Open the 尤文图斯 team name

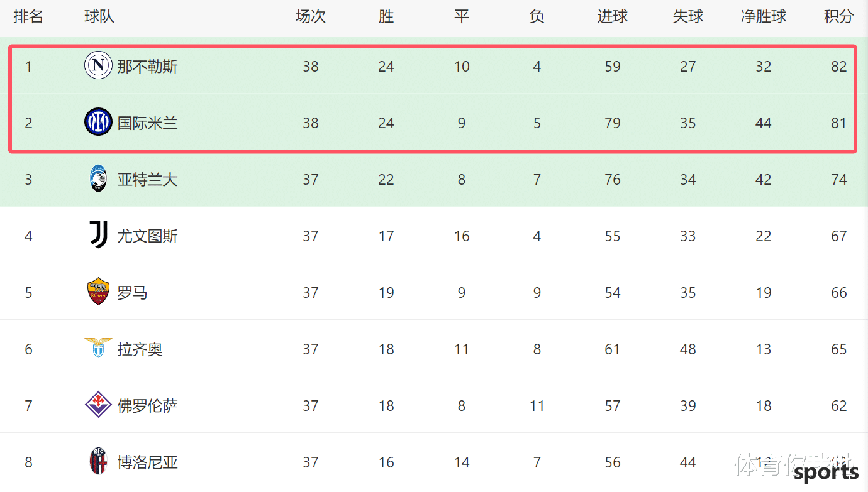(148, 236)
